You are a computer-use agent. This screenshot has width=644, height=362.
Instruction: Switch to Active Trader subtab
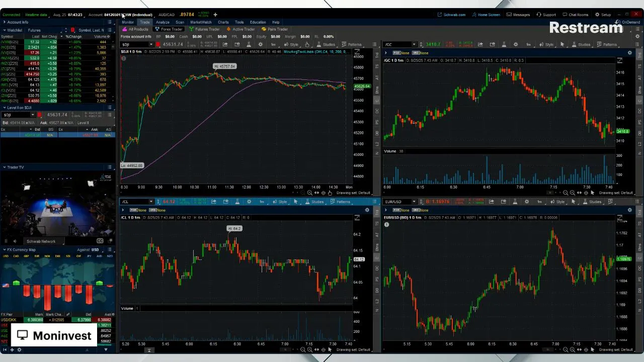[x=240, y=29]
